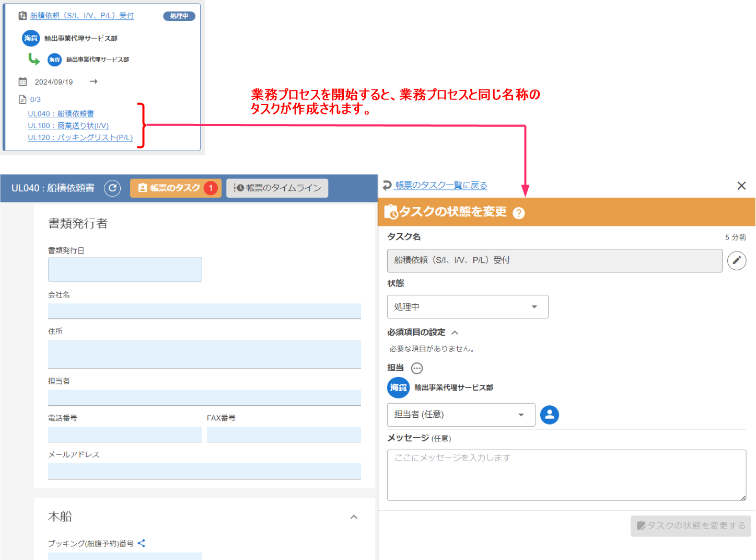Open UL120 パッキングリスト(P/L) link
The width and height of the screenshot is (756, 560).
80,138
